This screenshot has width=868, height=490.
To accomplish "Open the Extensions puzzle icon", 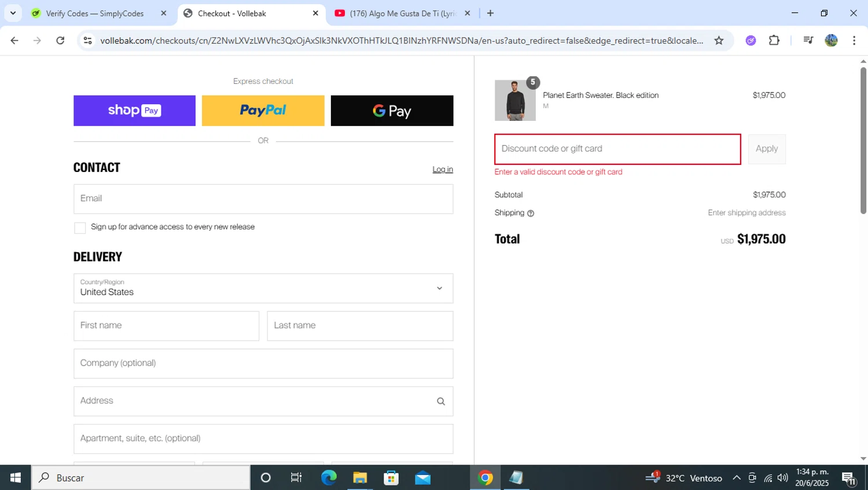I will point(774,40).
